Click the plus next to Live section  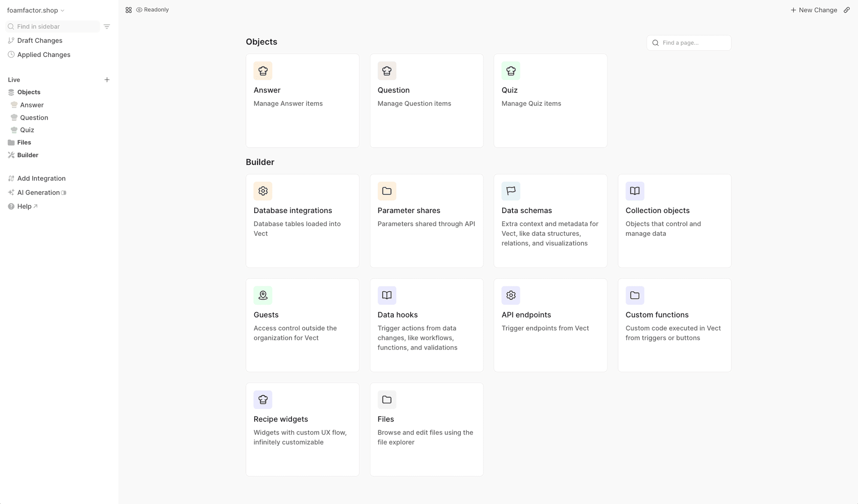tap(107, 80)
